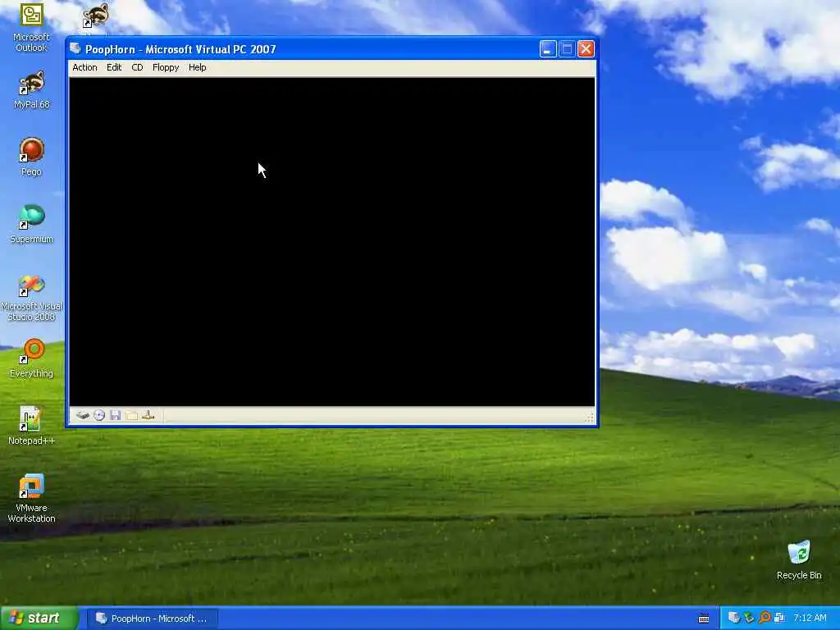Select the Pego desktop shortcut
The image size is (840, 630).
[31, 157]
